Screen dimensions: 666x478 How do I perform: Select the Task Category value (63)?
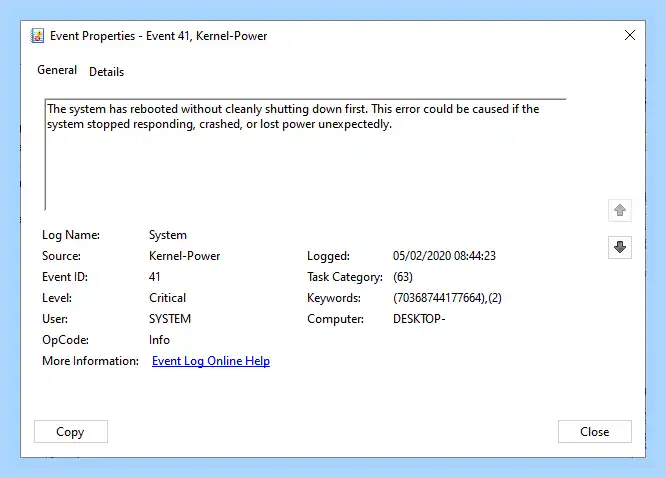pos(403,277)
